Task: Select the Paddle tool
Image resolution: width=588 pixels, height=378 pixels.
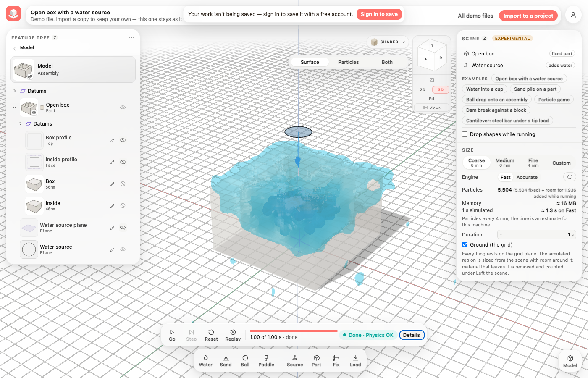Action: 266,361
